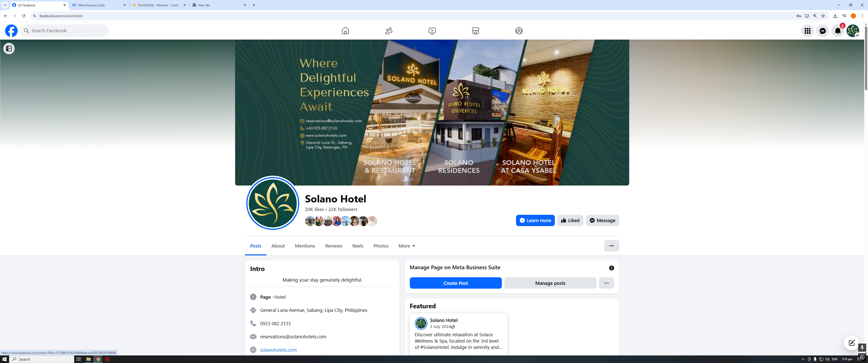The height and width of the screenshot is (363, 868).
Task: Click the 20K likes link
Action: (x=314, y=209)
